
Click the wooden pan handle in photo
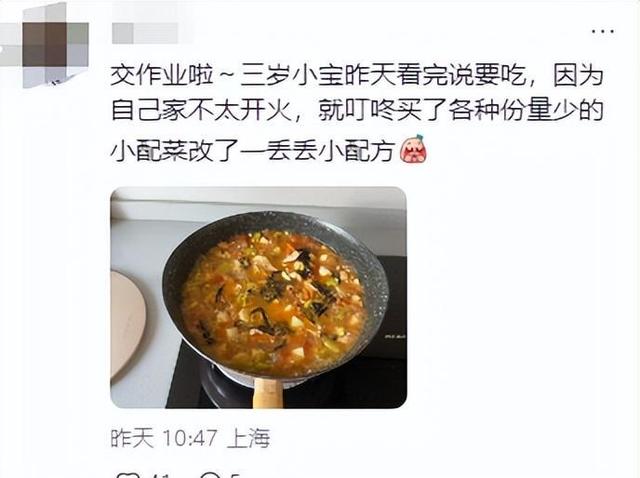(x=267, y=392)
